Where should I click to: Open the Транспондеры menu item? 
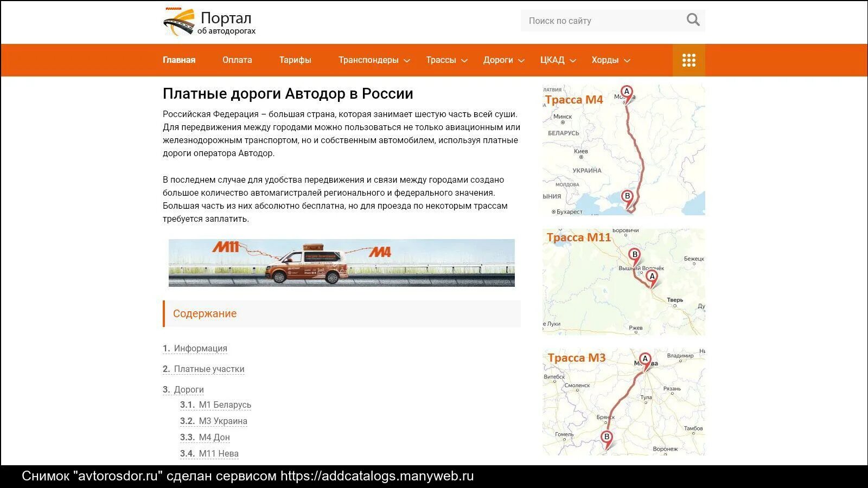coord(368,60)
